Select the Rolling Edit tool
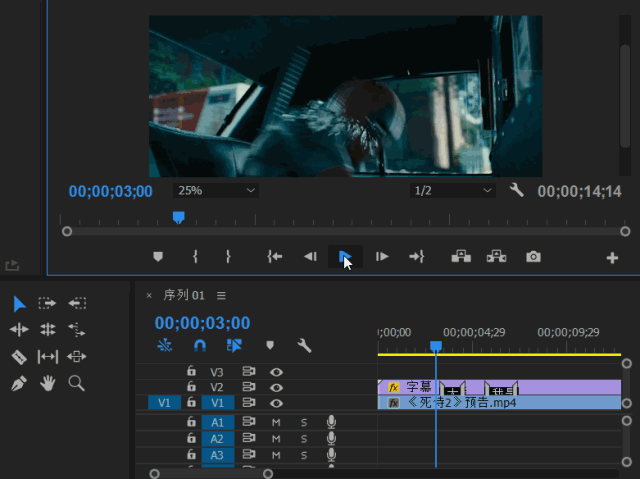The image size is (640, 479). [48, 329]
